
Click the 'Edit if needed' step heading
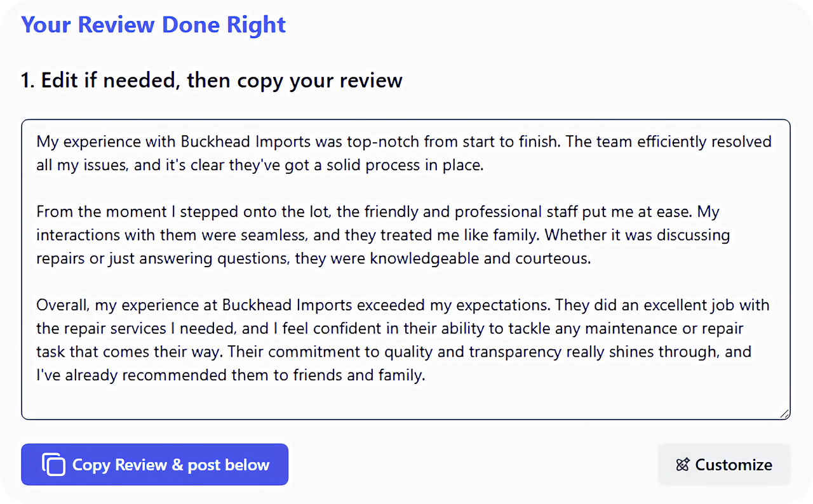point(212,81)
